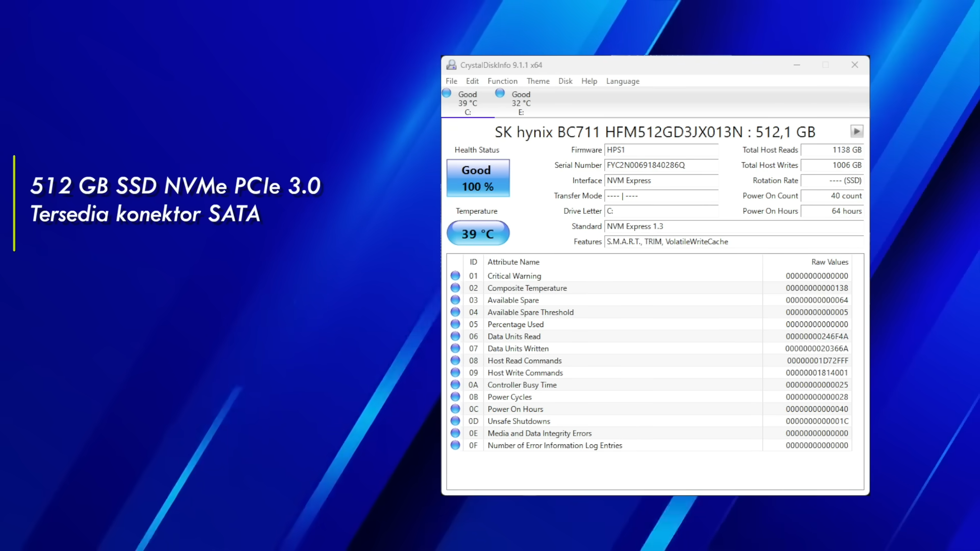Click the blue orb for Unsafe Shutdowns row
The height and width of the screenshot is (551, 980).
(455, 421)
